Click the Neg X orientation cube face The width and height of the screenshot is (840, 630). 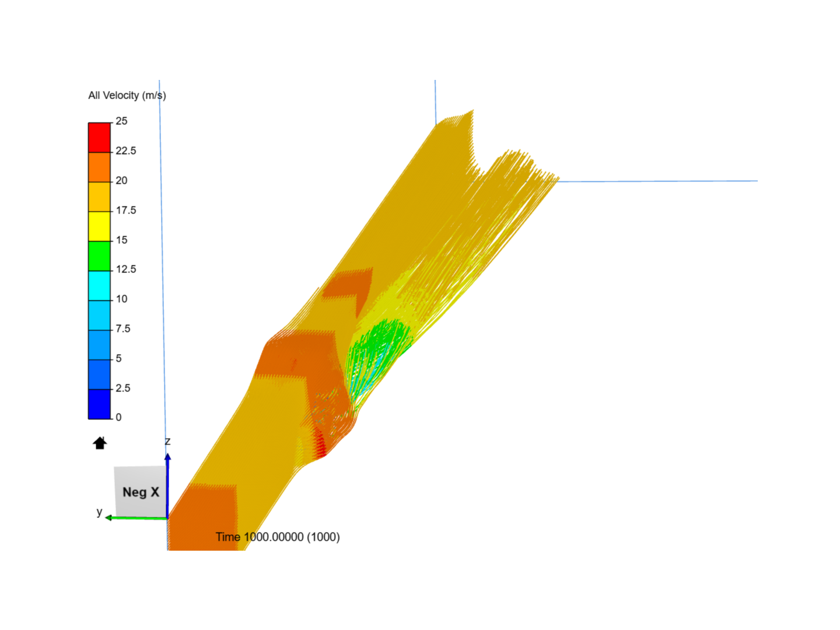coord(140,492)
